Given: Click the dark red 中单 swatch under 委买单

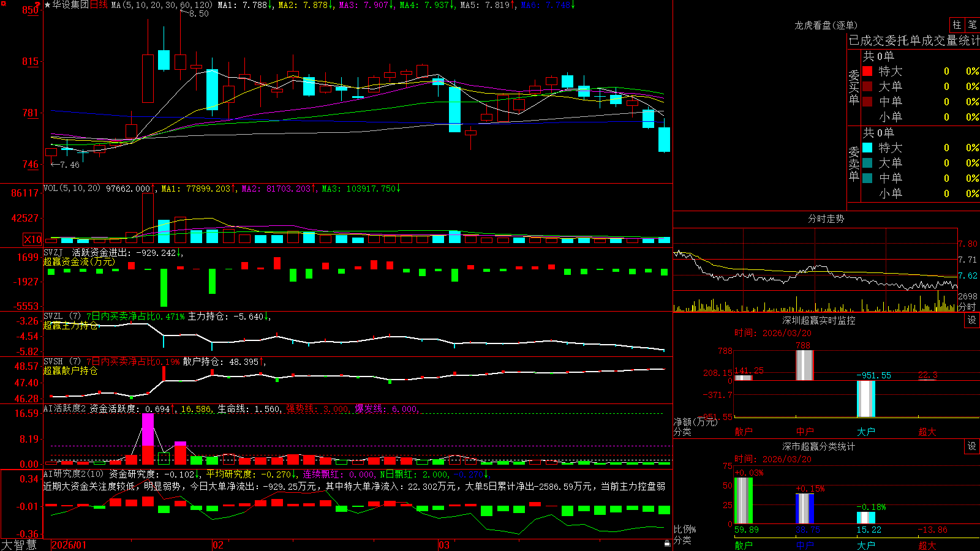Looking at the screenshot, I should 867,101.
